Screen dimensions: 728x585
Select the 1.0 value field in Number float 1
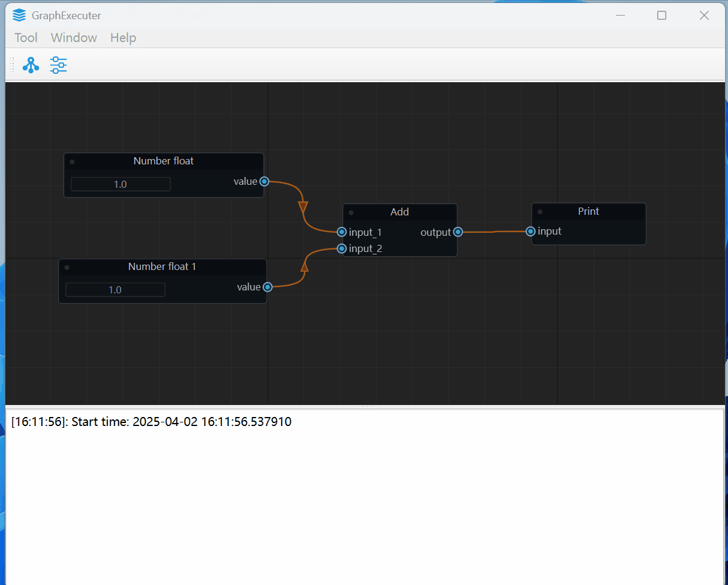pos(115,289)
